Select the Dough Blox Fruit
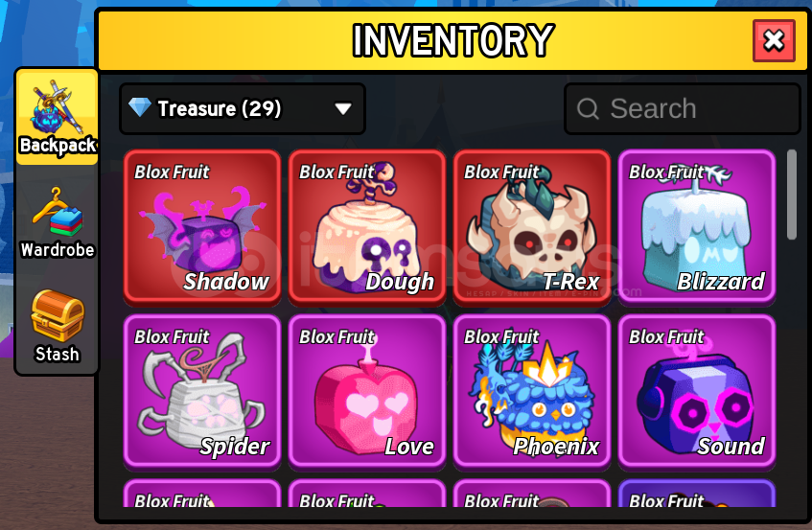The image size is (812, 530). [x=367, y=227]
